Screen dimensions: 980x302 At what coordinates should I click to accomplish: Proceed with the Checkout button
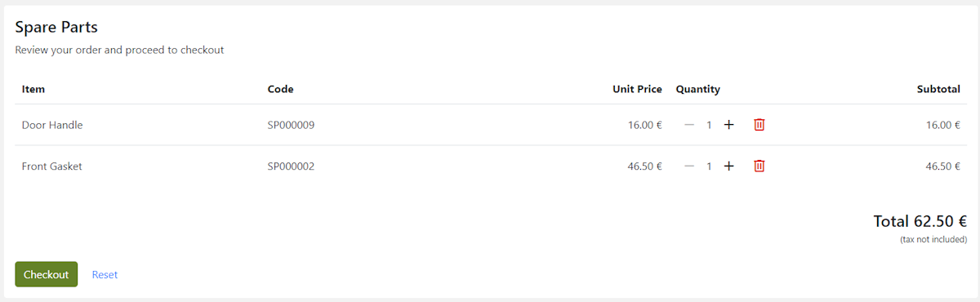[46, 274]
